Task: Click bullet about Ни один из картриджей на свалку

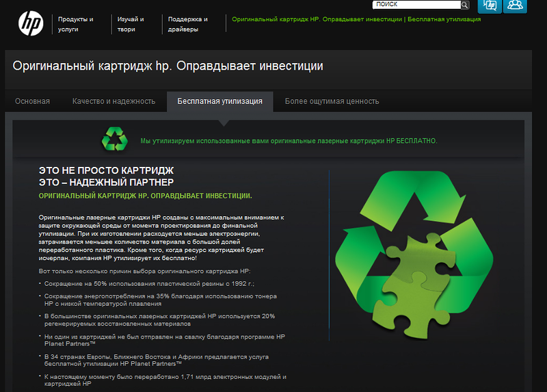Action: coord(165,340)
